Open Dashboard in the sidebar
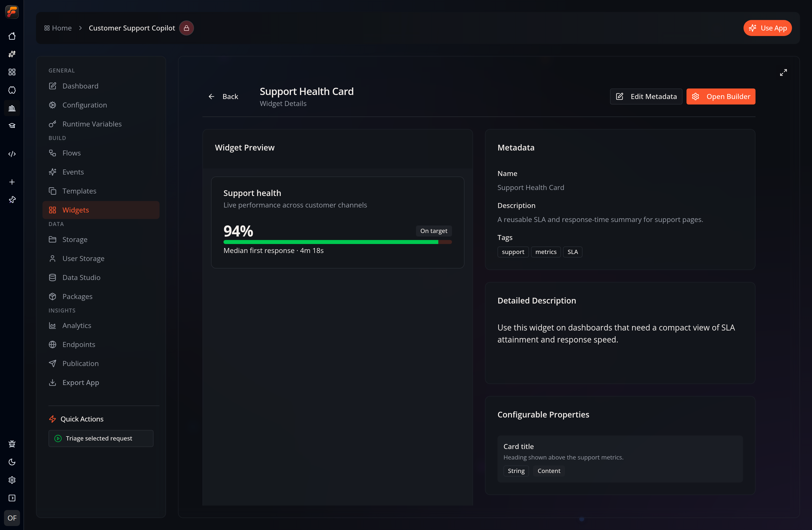This screenshot has height=530, width=812. (101, 86)
